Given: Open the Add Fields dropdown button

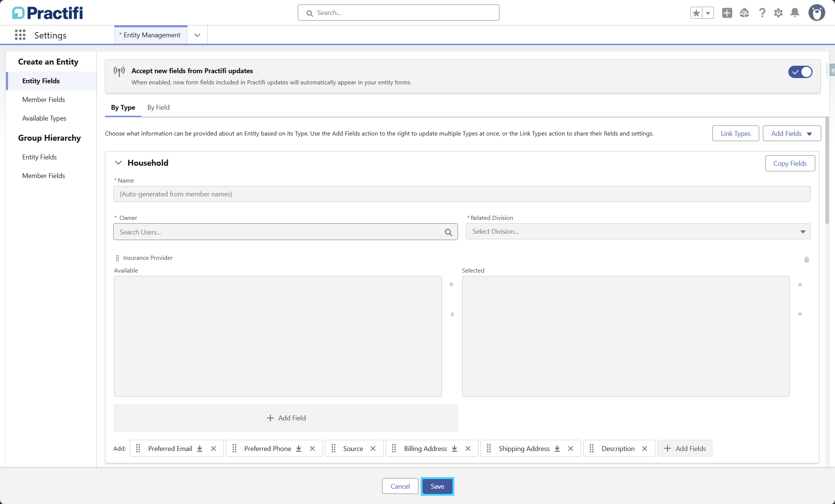Looking at the screenshot, I should [792, 133].
